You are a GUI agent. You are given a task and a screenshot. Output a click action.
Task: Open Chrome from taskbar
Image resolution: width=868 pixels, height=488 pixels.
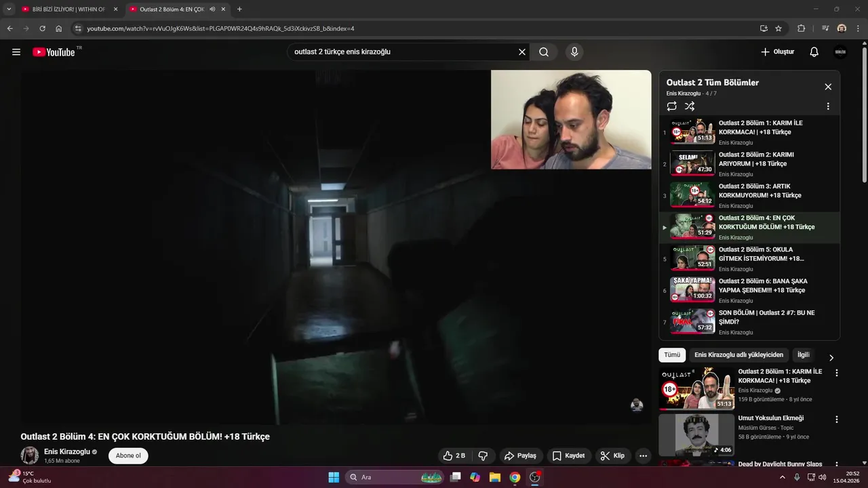[x=515, y=477]
